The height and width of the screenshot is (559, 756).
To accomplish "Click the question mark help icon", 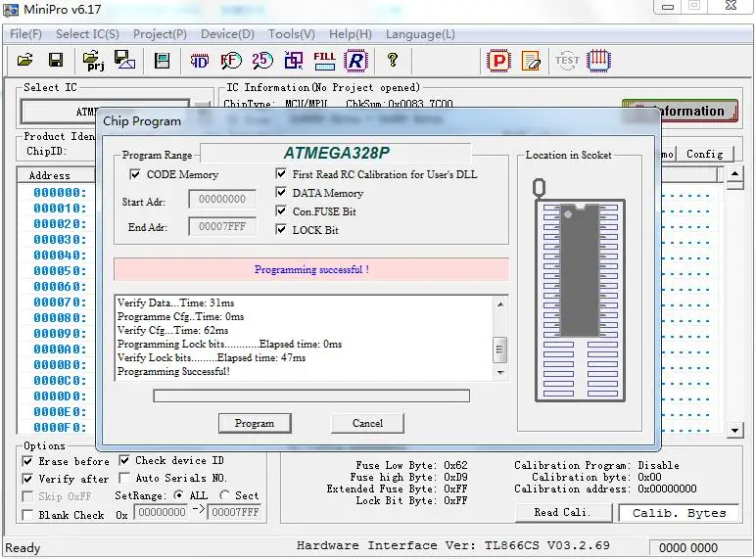I will [x=393, y=61].
